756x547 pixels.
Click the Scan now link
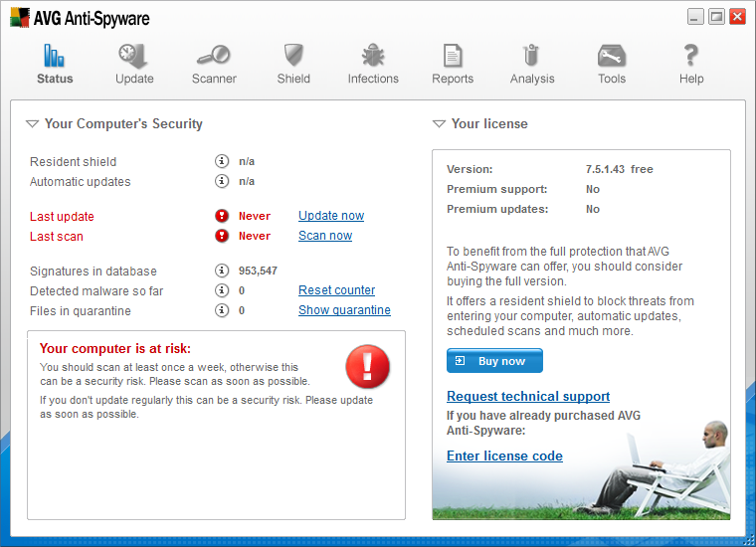click(325, 236)
